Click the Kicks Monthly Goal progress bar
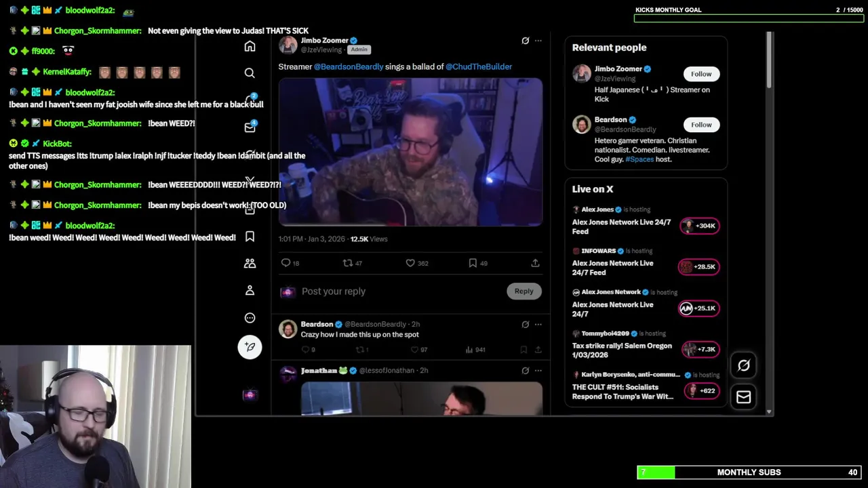 (749, 18)
